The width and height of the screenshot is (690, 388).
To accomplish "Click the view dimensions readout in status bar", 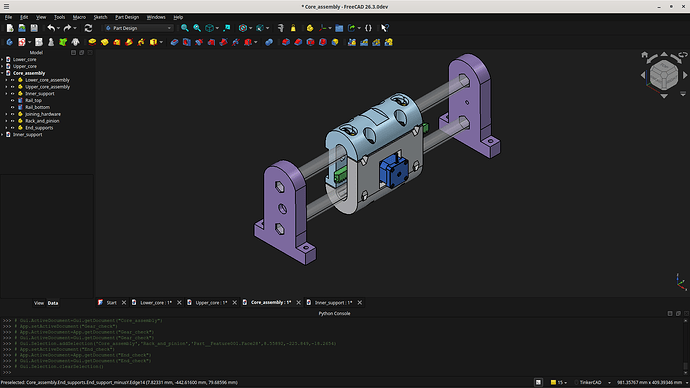I will click(x=649, y=382).
